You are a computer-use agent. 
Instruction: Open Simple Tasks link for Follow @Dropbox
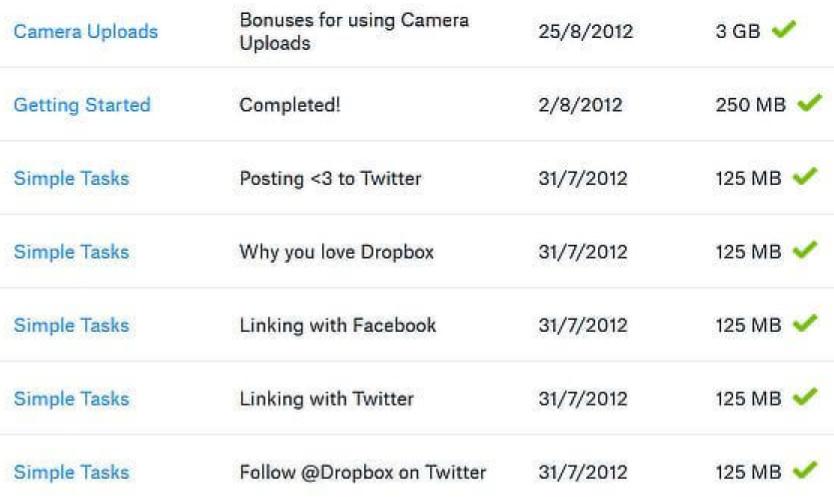(71, 472)
